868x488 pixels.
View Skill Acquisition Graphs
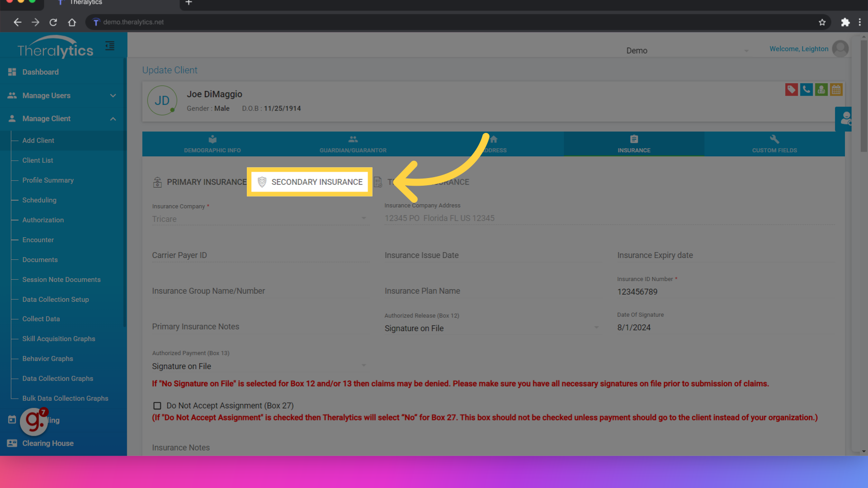[x=59, y=339]
